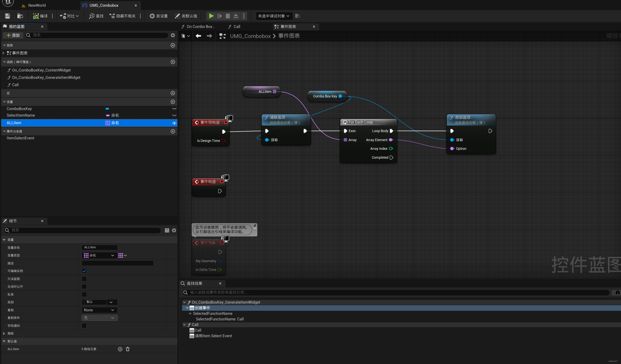
Task: Open Class Settings (类设置)
Action: (x=159, y=16)
